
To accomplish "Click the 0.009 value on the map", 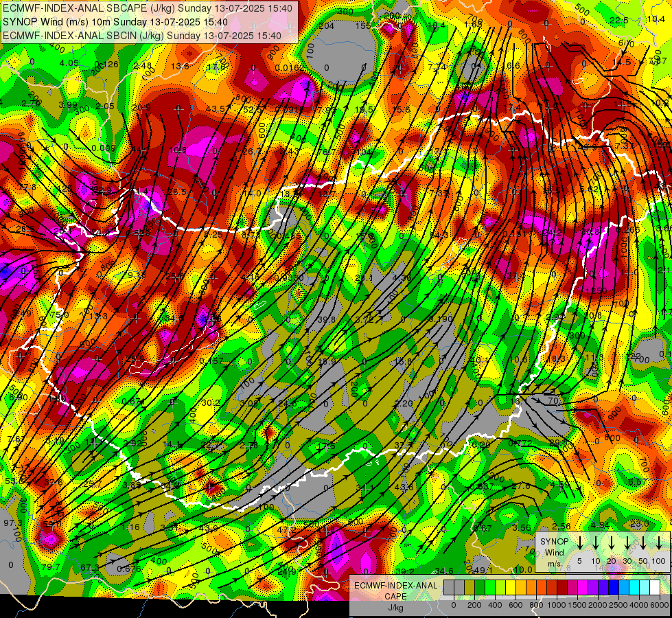I will [103, 148].
